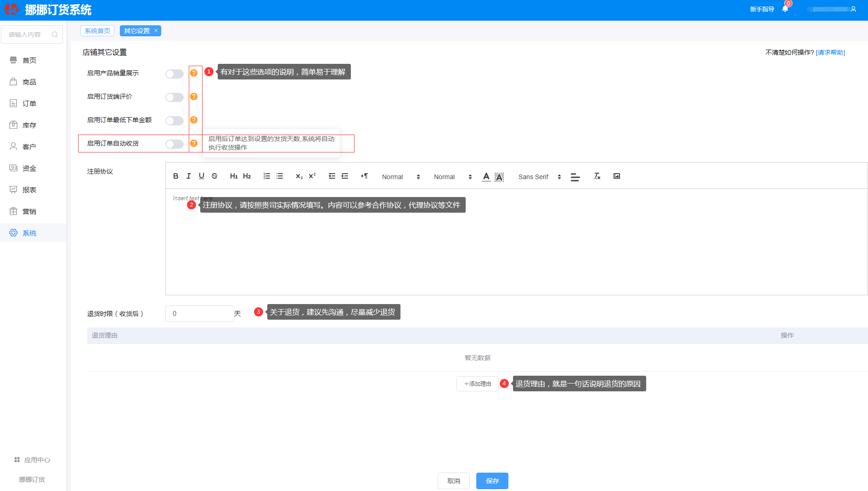868x491 pixels.
Task: Click the H1 heading icon
Action: (x=234, y=176)
